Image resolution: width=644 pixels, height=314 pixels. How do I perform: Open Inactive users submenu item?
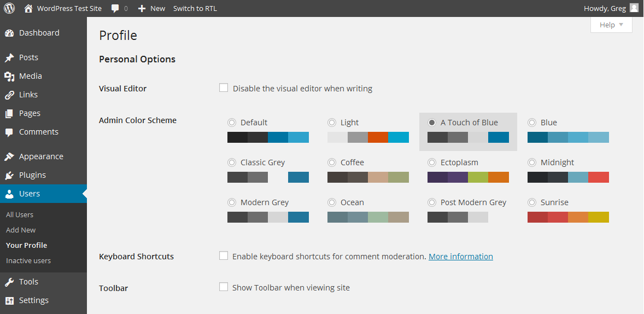pos(28,260)
